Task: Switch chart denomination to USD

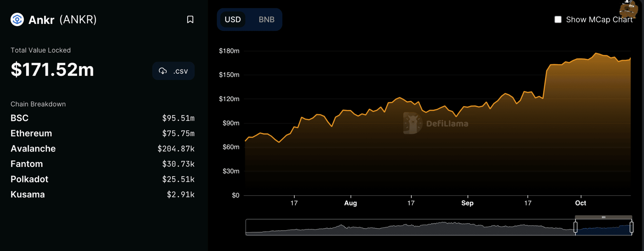Action: [x=233, y=20]
